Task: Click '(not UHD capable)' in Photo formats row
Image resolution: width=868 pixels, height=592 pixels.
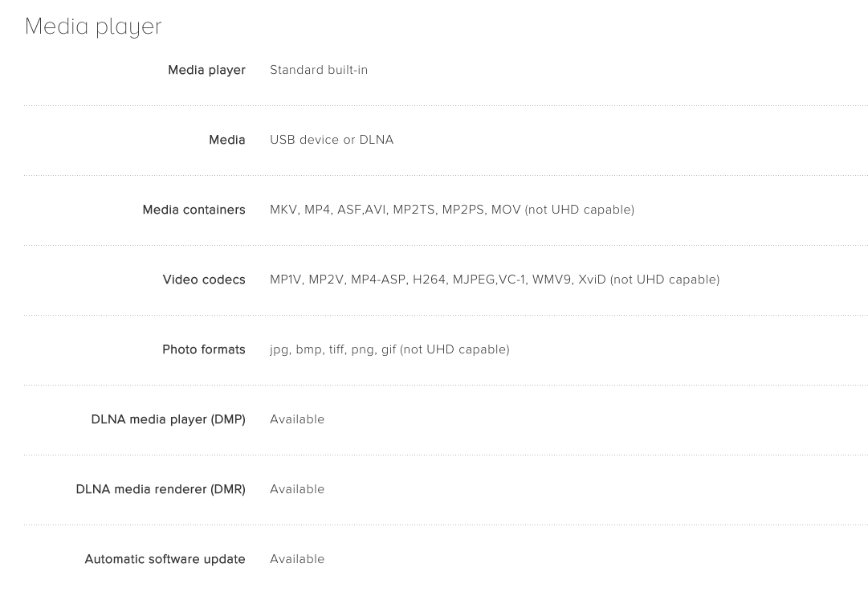Action: click(x=454, y=349)
